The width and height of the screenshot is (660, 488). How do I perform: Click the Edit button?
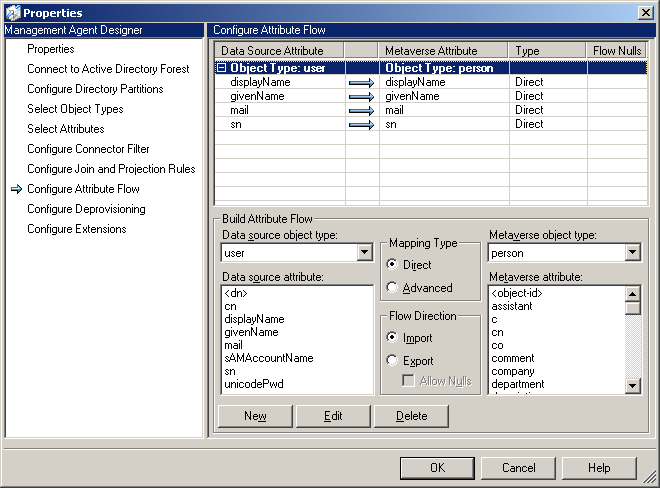(x=333, y=416)
